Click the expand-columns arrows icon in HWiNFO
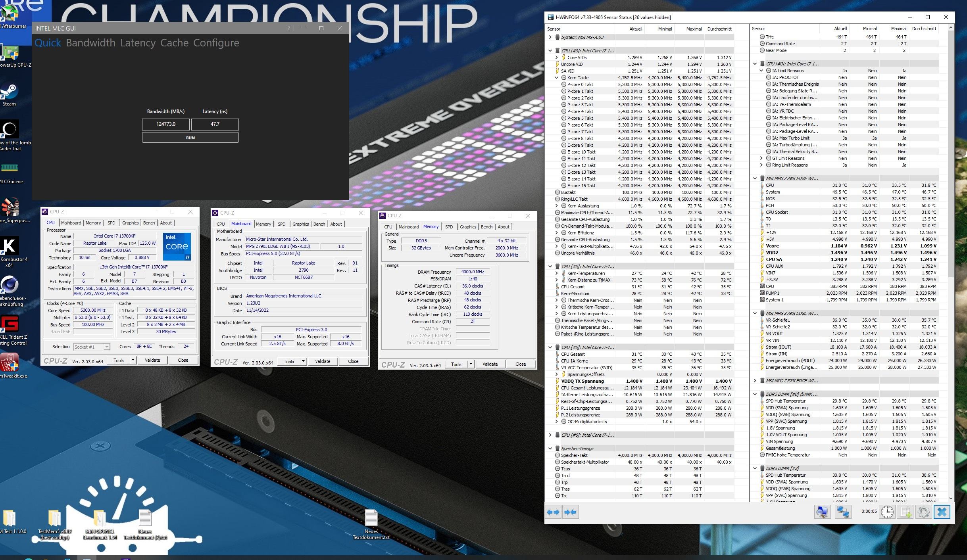Image resolution: width=967 pixels, height=560 pixels. click(x=553, y=512)
